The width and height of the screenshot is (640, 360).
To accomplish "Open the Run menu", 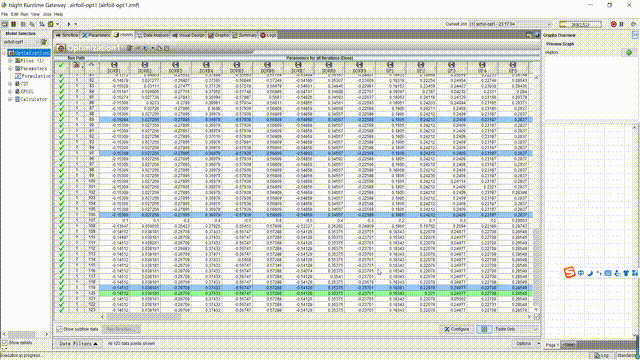I will pos(24,14).
